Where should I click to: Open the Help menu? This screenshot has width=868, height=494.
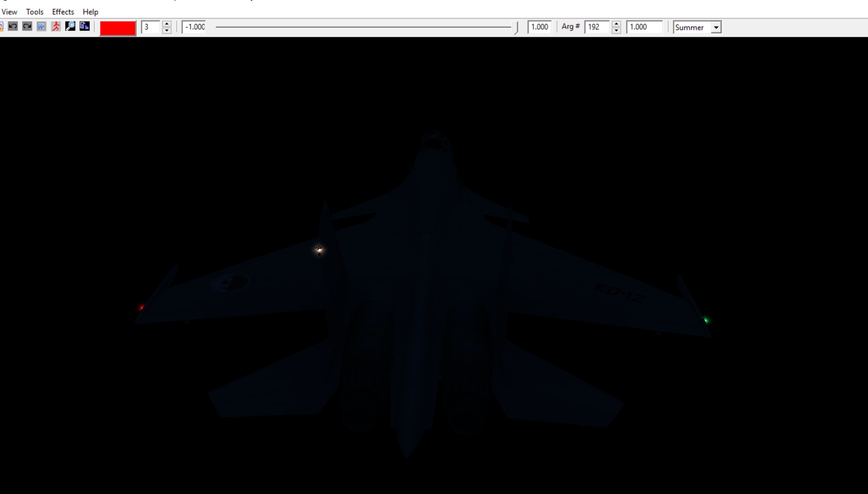(x=90, y=12)
